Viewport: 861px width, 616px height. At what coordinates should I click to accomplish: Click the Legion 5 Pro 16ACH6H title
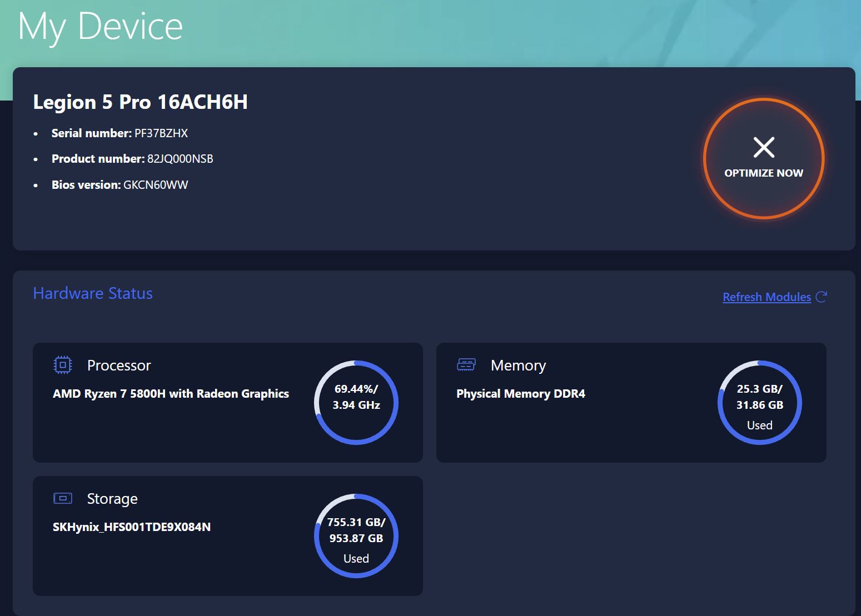tap(141, 102)
